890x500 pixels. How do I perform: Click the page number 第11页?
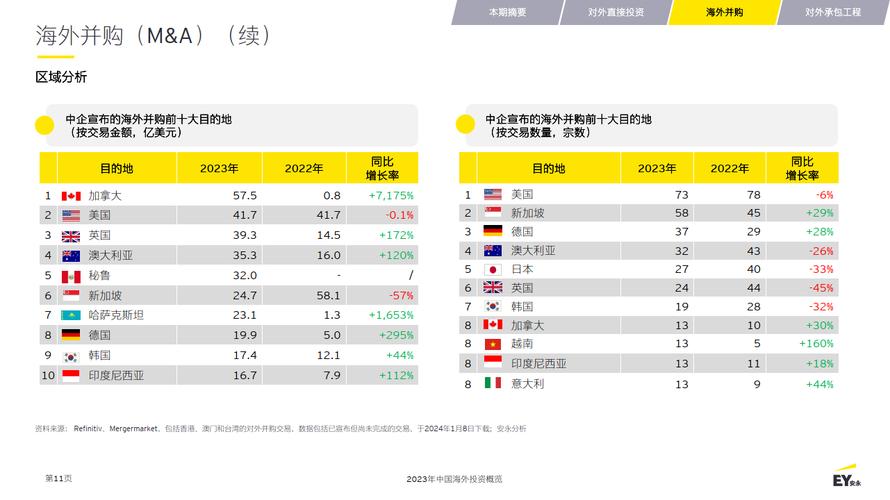click(58, 478)
